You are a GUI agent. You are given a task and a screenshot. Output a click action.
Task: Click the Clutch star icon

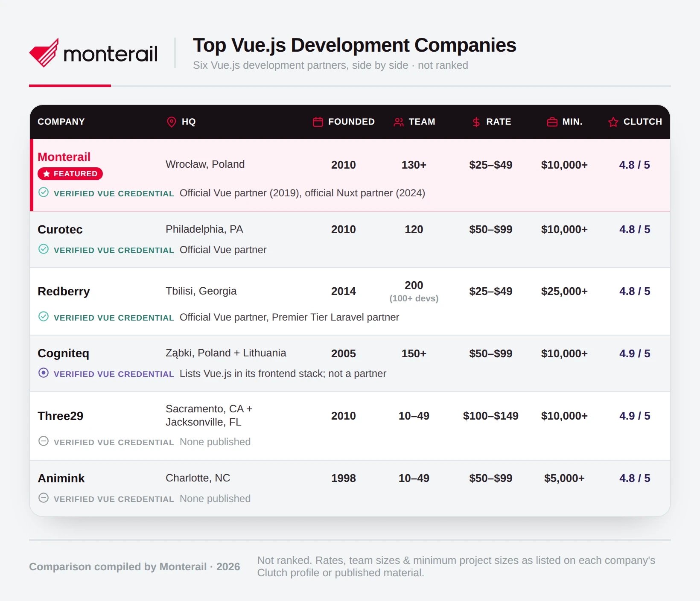pos(613,122)
